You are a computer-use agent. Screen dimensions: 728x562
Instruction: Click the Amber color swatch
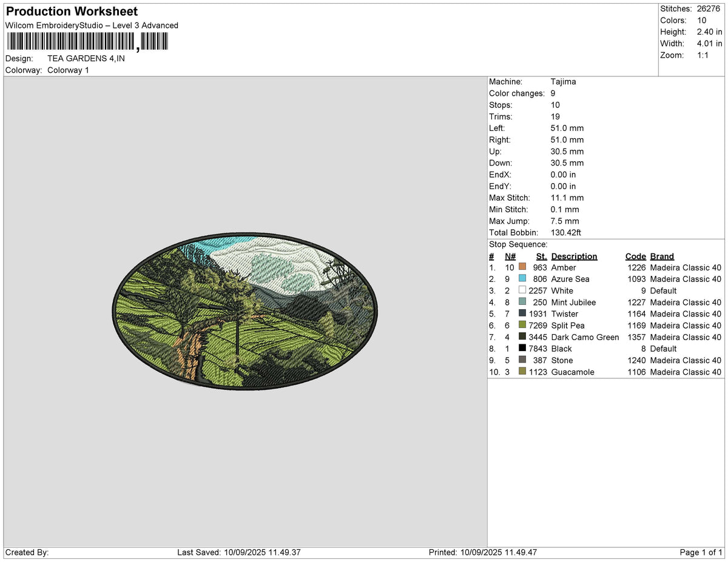tap(522, 267)
